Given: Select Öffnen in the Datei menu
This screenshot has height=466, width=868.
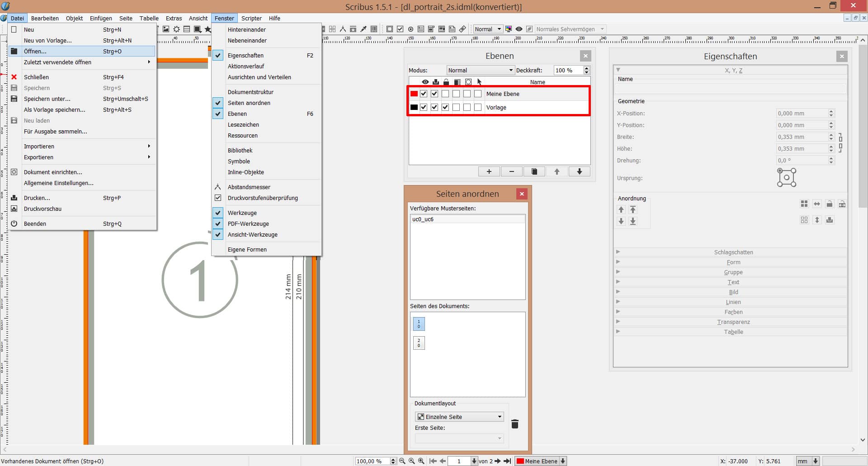Looking at the screenshot, I should click(x=35, y=51).
